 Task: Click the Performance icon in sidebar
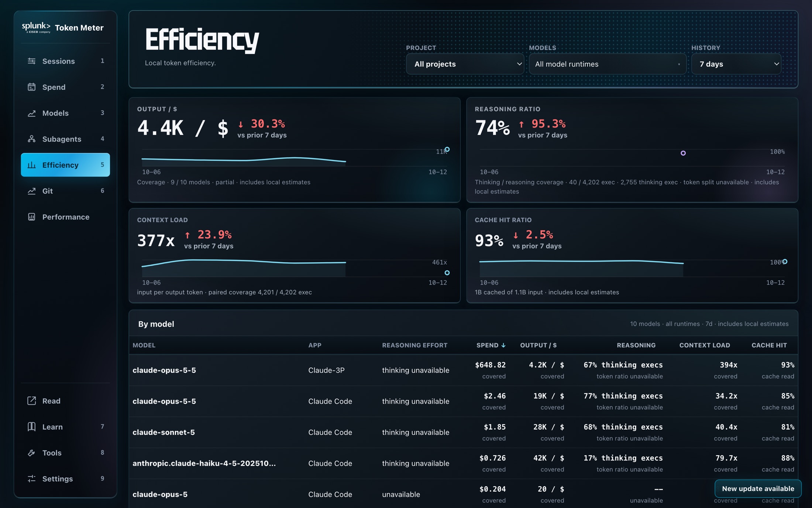tap(32, 217)
